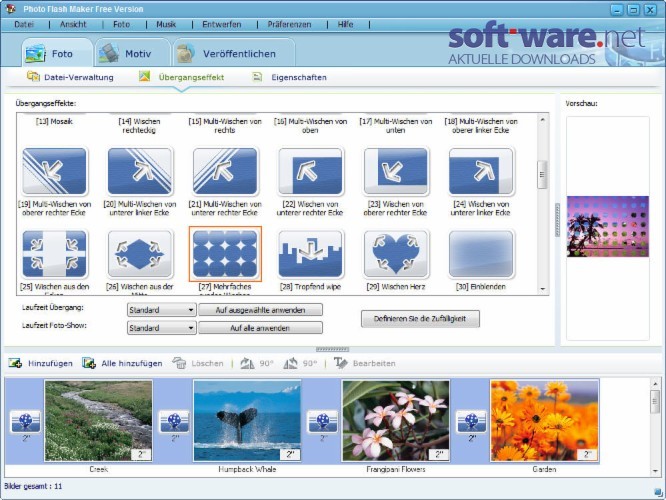The image size is (666, 500).
Task: Switch to the Foto main tab
Action: click(57, 53)
